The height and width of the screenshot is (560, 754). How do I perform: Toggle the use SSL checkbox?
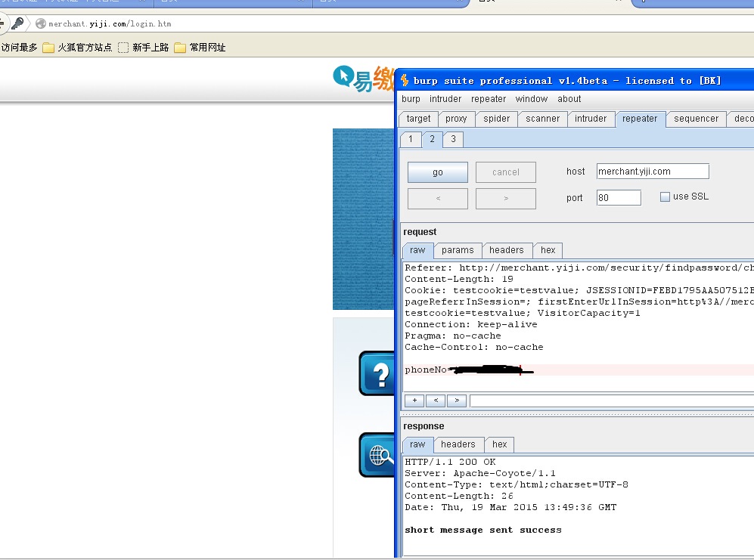pos(665,196)
